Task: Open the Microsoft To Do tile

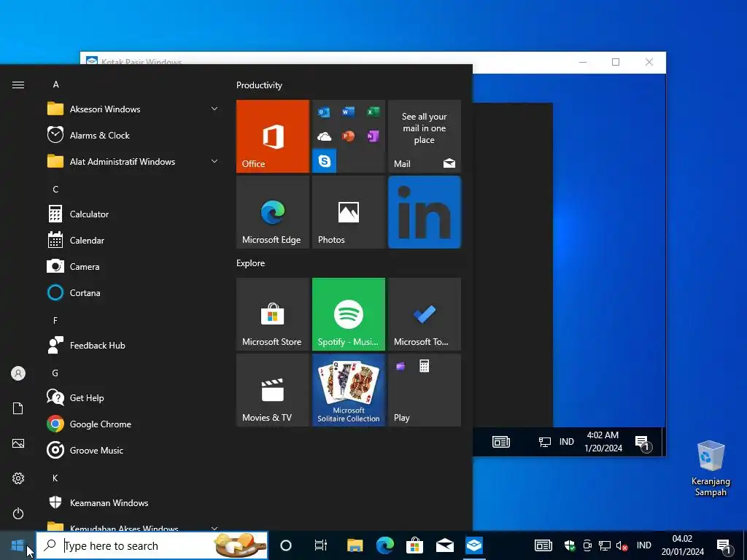Action: click(x=425, y=314)
